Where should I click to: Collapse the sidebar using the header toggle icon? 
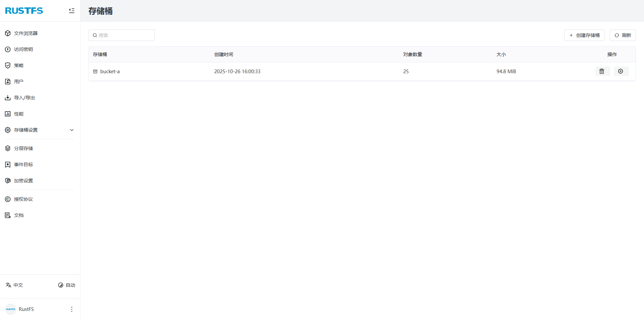coord(71,11)
